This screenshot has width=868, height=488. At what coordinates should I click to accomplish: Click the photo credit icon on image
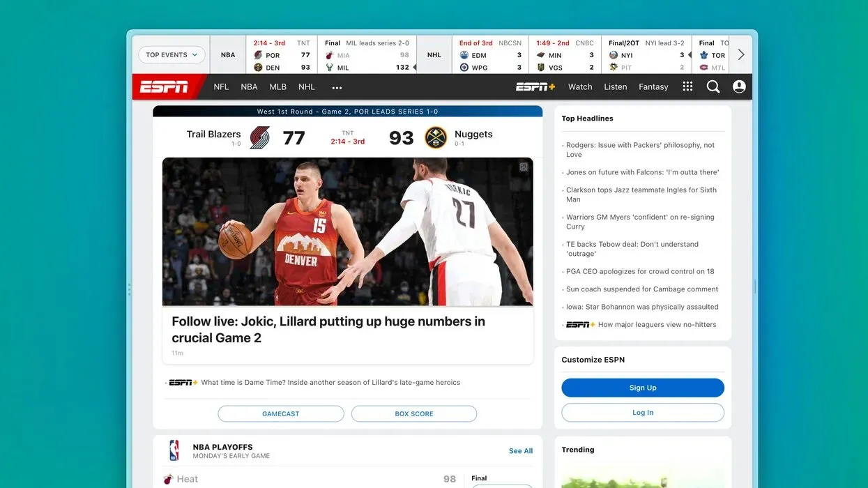[x=524, y=167]
